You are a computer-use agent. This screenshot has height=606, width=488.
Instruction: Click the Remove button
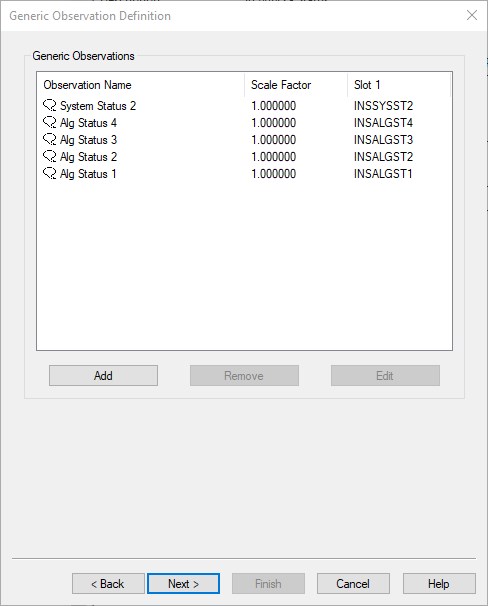click(x=244, y=376)
